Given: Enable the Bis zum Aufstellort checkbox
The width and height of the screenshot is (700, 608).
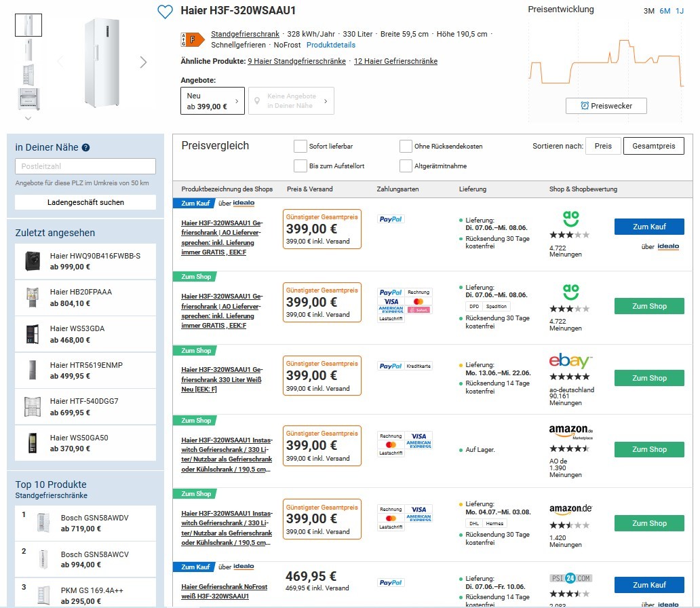Looking at the screenshot, I should pos(300,166).
